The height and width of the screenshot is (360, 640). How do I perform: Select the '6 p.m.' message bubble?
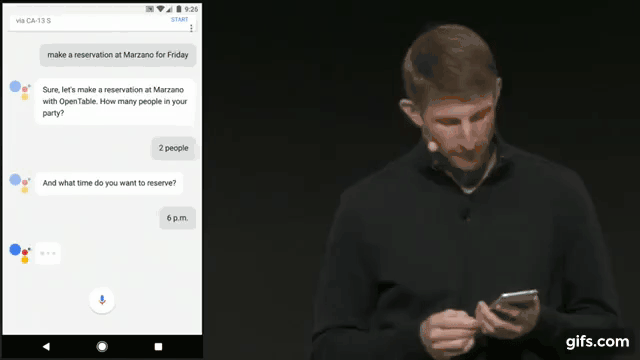(x=177, y=218)
